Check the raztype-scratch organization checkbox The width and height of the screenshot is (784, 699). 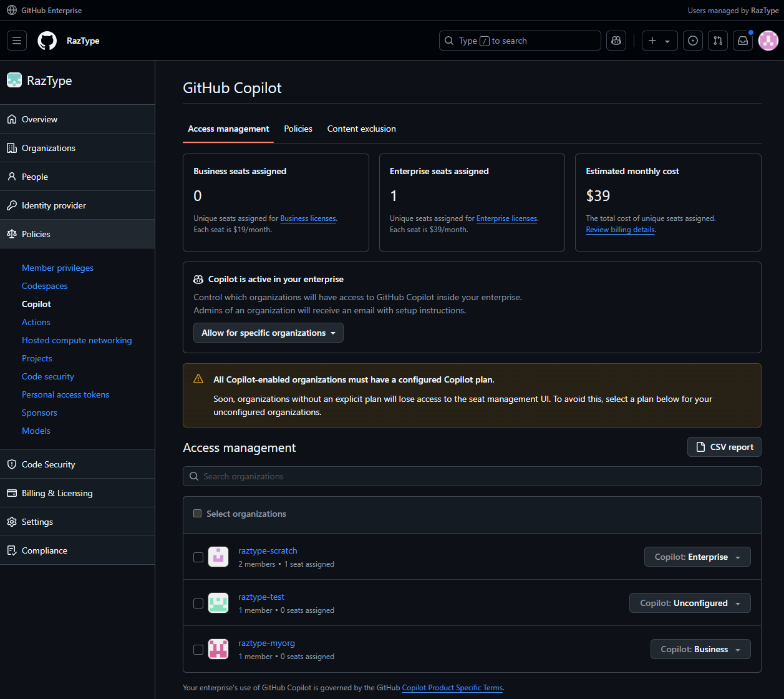(x=198, y=557)
